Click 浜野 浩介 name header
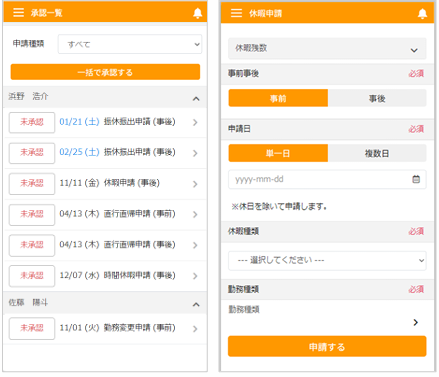The image size is (439, 377). point(28,96)
